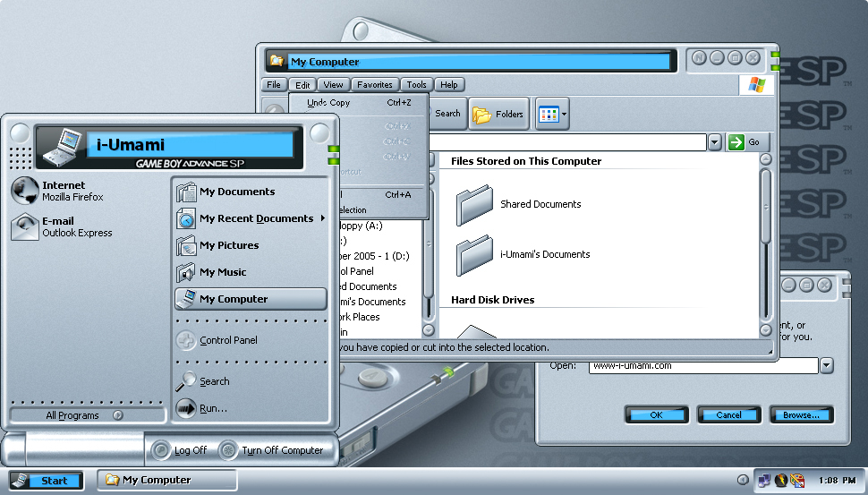Open the Tools menu

[x=416, y=85]
